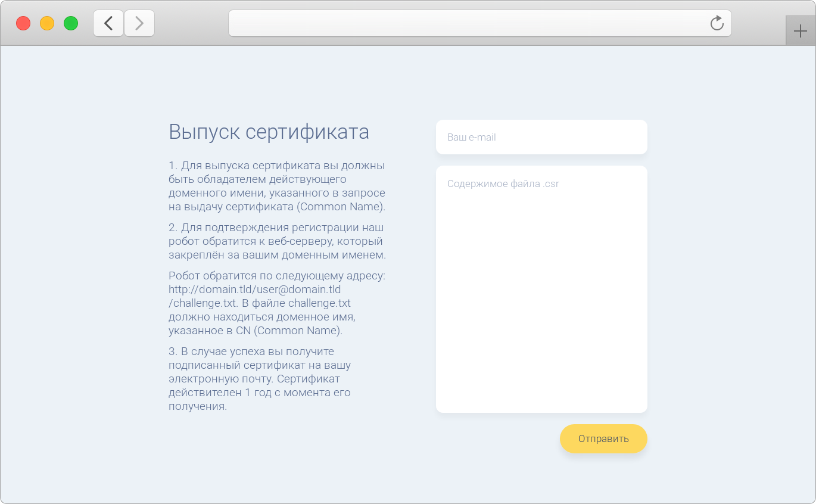The image size is (816, 504).
Task: Click the paragraph beginning '2. Для подтверждения регистрации'
Action: pyautogui.click(x=278, y=241)
